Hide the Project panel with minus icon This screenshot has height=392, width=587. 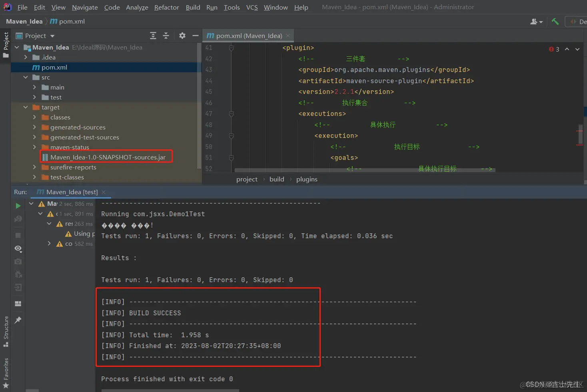point(196,36)
